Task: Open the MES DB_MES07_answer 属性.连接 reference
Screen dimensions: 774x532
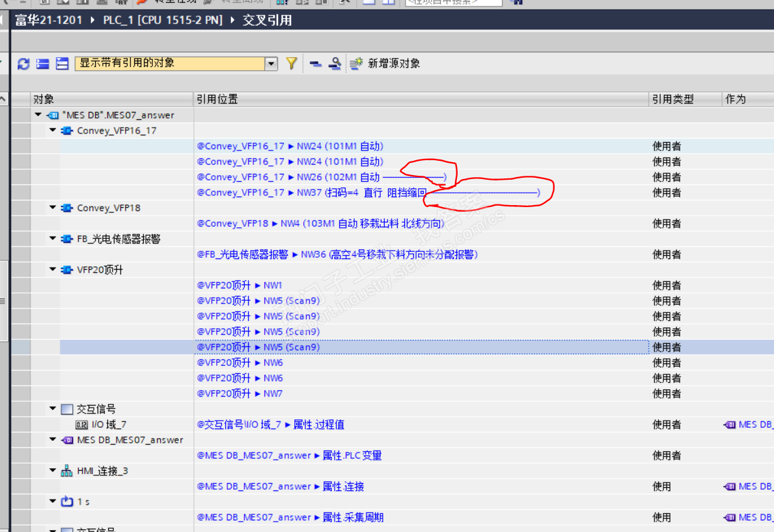Action: coord(281,486)
